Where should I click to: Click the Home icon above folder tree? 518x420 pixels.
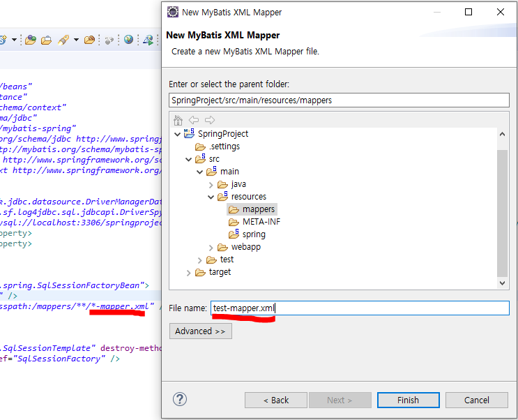[178, 120]
